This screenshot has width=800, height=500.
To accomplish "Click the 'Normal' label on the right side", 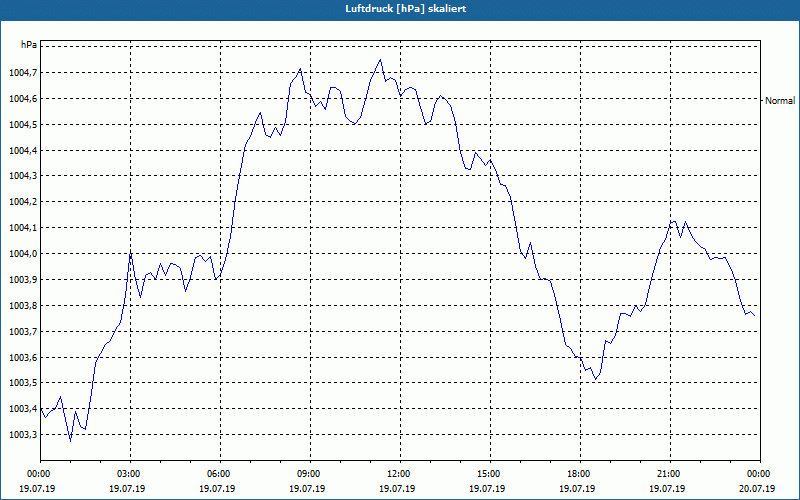I will coord(780,101).
